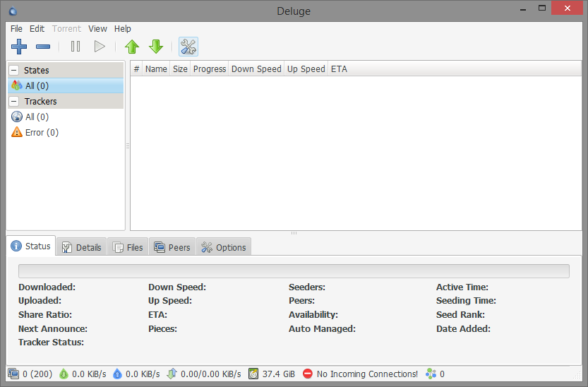Open the greyed Torrent menu
This screenshot has width=588, height=387.
click(67, 29)
